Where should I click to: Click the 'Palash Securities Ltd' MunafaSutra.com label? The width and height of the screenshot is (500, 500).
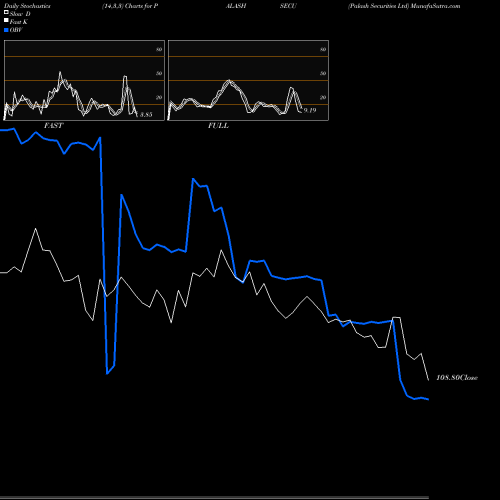coord(404,6)
